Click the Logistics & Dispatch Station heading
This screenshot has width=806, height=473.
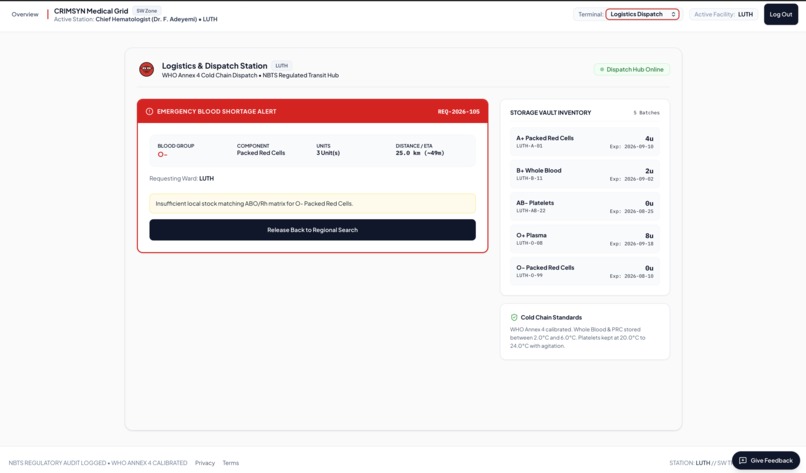[214, 66]
